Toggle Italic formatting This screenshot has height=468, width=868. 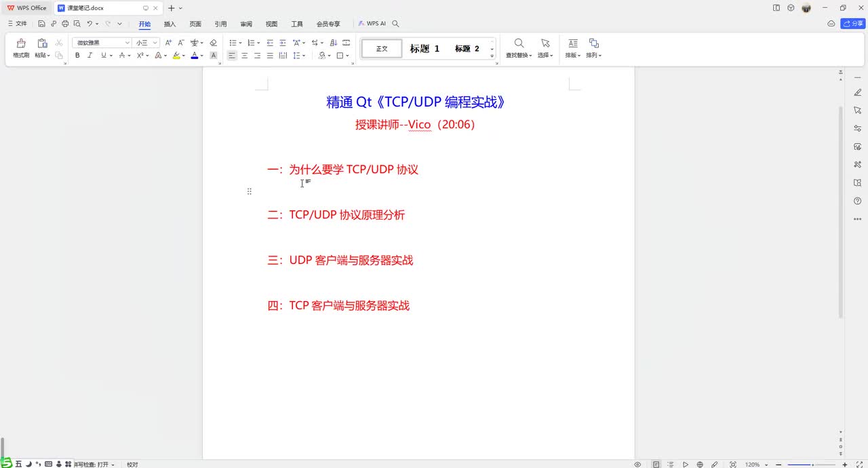click(x=90, y=56)
